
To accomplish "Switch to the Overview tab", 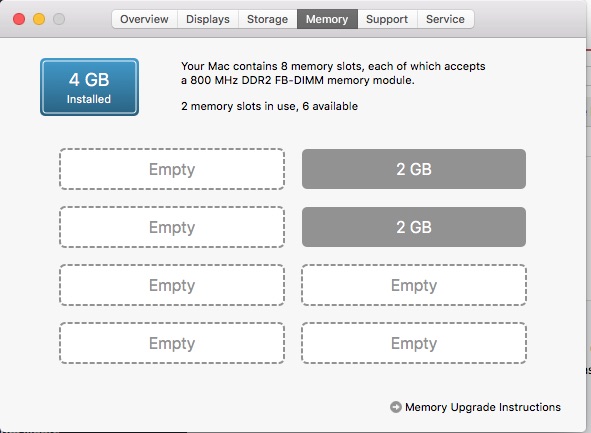I will pos(144,19).
